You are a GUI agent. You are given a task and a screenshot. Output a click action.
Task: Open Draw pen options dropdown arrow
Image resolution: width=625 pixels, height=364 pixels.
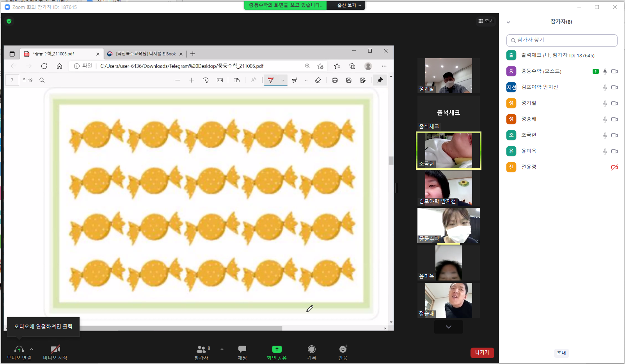282,80
